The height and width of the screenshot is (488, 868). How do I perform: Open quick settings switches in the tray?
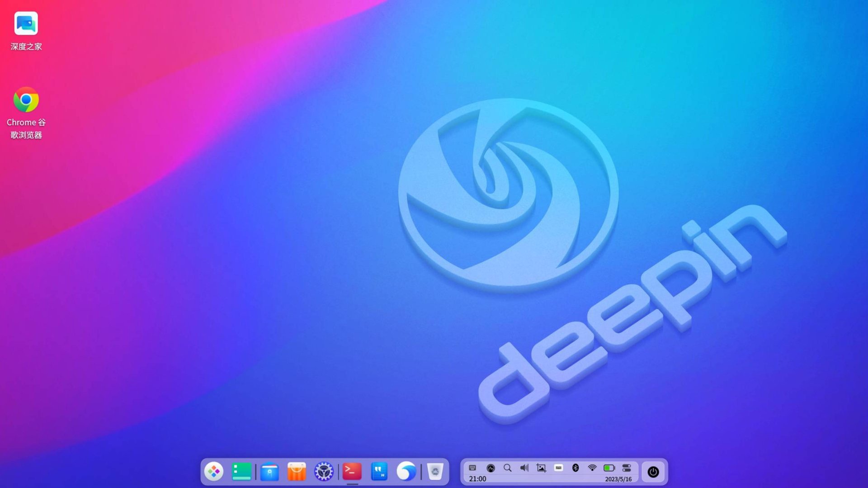[627, 468]
